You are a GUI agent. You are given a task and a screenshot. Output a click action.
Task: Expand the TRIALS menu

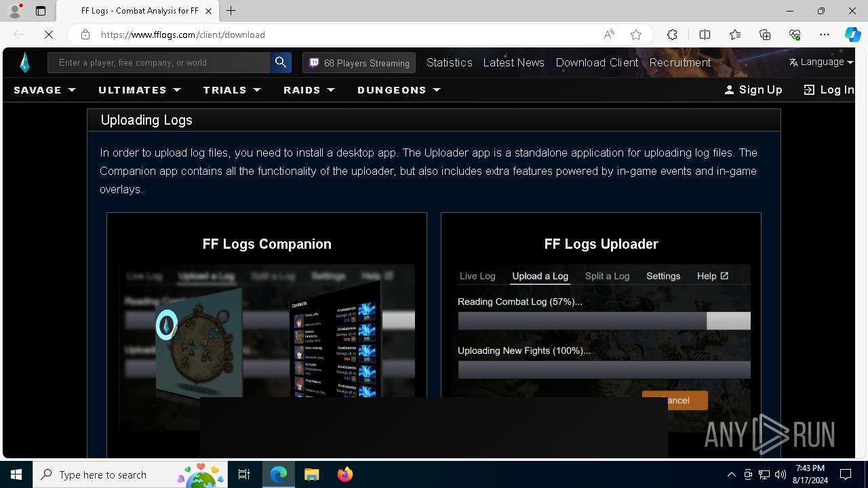(232, 89)
